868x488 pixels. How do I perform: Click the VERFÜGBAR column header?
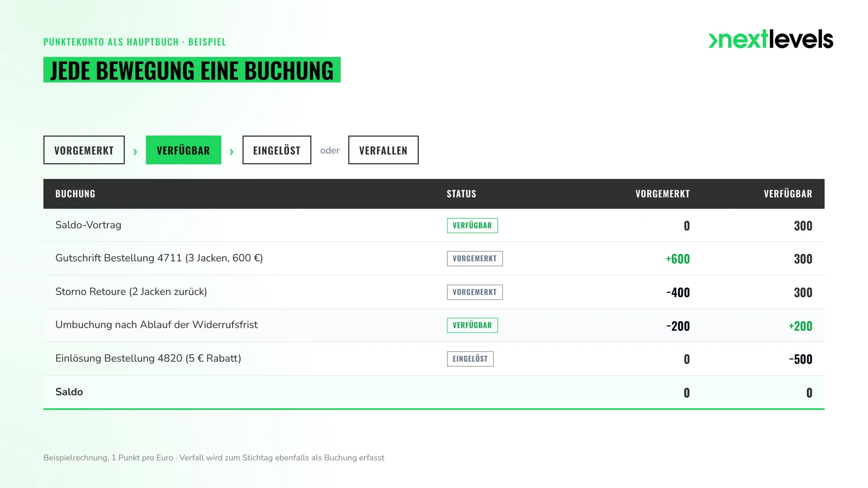coord(788,194)
